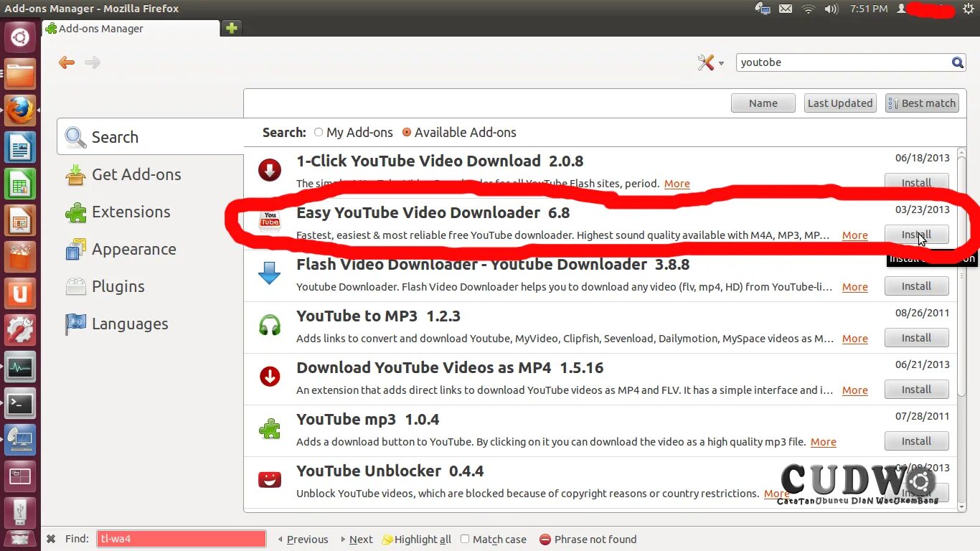Image resolution: width=980 pixels, height=551 pixels.
Task: Click the magnifier icon in the search field
Action: tap(958, 62)
